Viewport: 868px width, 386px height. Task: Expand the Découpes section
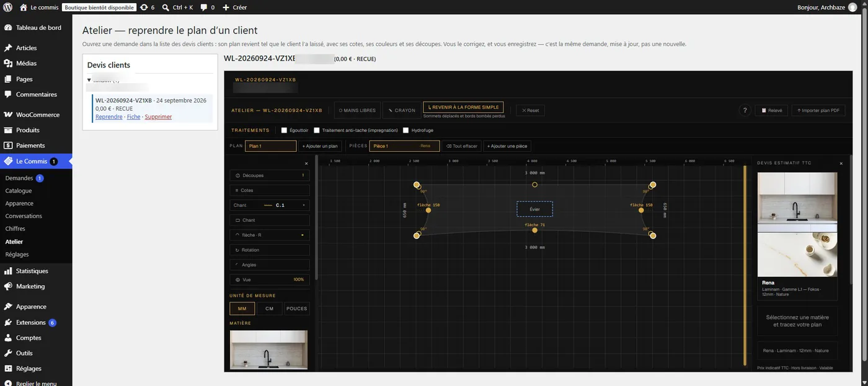[x=269, y=175]
